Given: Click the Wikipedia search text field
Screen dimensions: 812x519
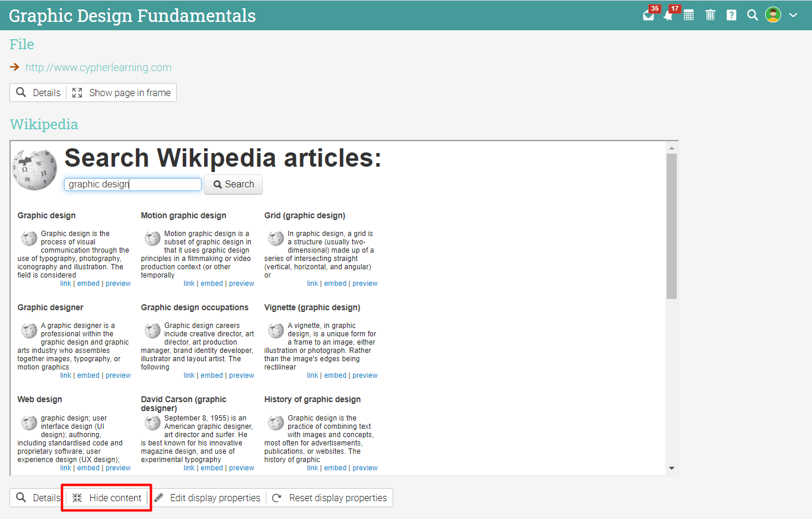Looking at the screenshot, I should (x=133, y=184).
